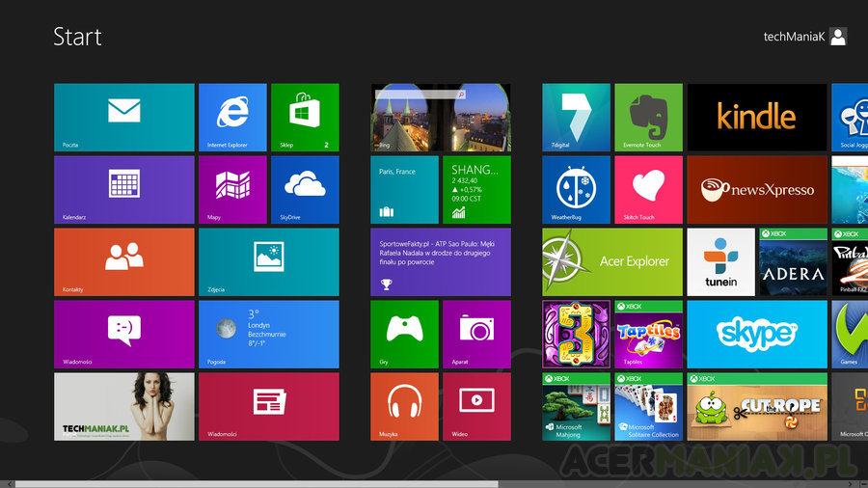Open the Wideo video tile

(476, 407)
